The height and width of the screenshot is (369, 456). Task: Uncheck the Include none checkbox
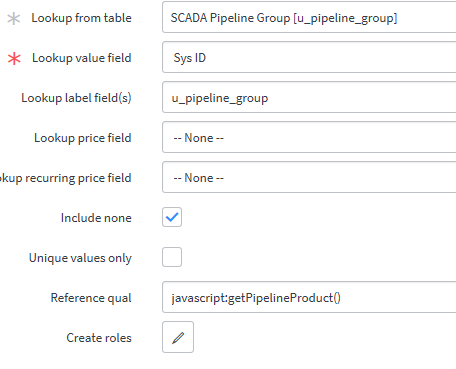tap(172, 217)
